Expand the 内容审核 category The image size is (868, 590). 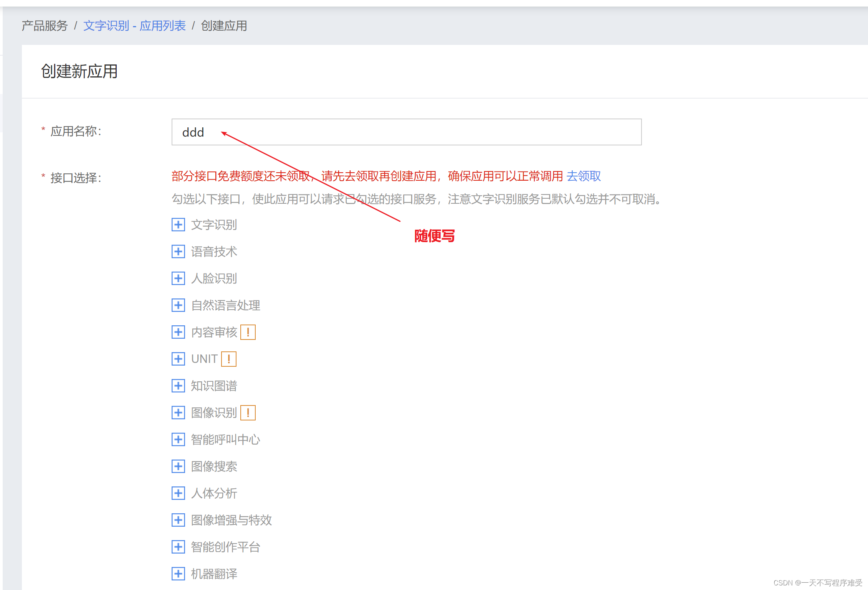[178, 332]
